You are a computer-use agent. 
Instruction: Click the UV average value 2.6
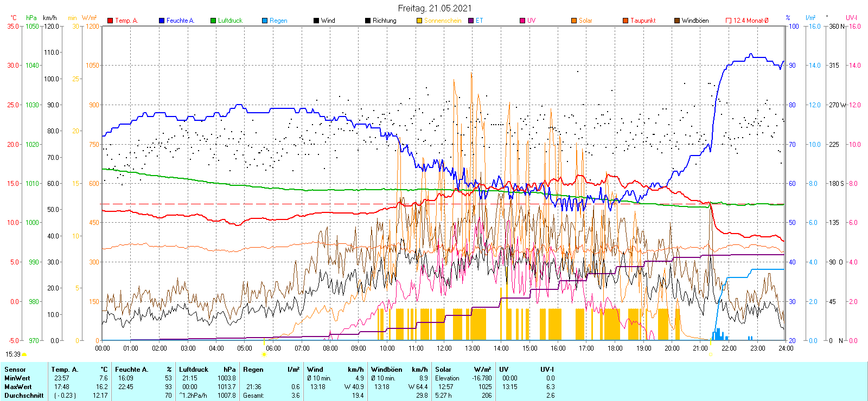point(550,396)
